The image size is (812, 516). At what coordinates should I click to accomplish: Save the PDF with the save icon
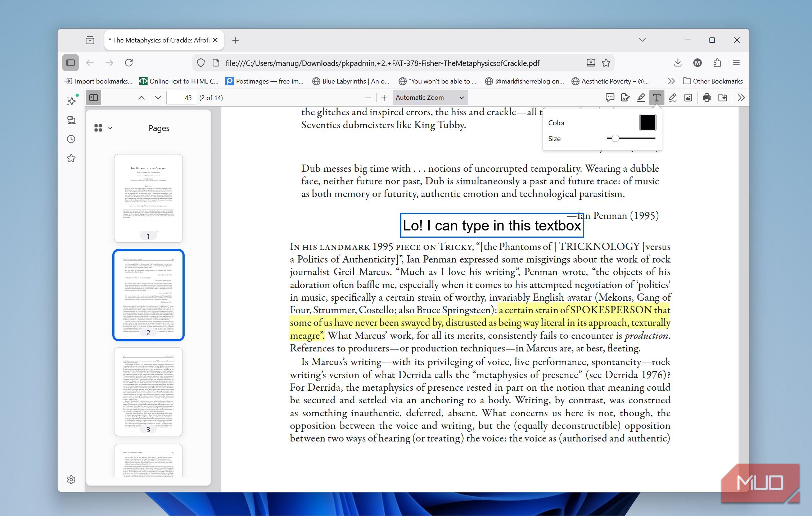(x=722, y=98)
